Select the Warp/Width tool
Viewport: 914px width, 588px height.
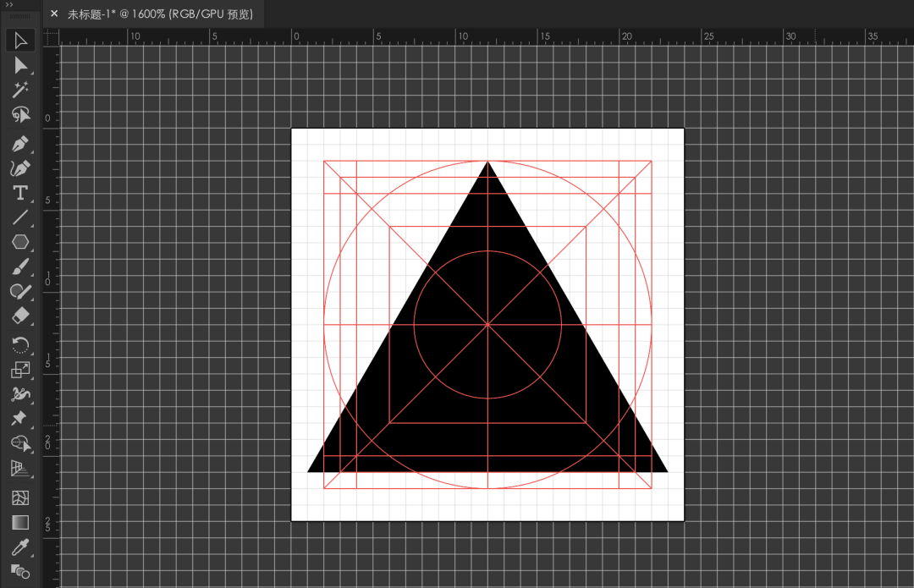[x=19, y=394]
